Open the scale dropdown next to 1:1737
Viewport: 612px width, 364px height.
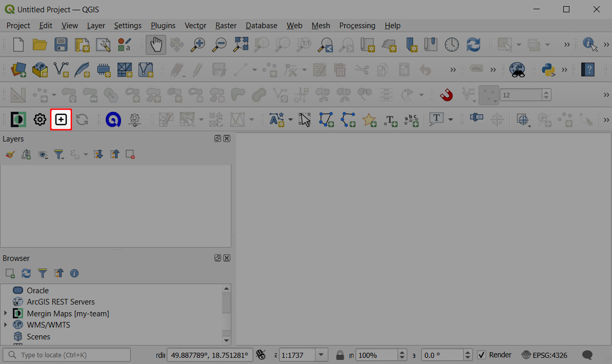(x=321, y=355)
